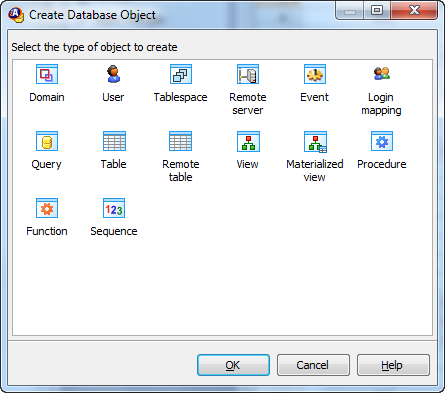Click the "Login mapping" label text
445x393 pixels.
[381, 104]
